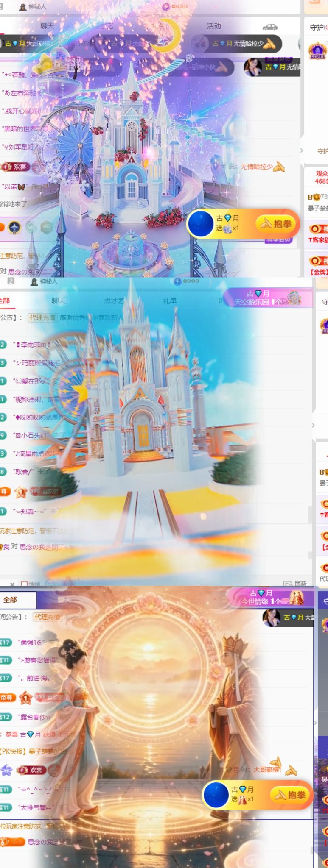This screenshot has height=868, width=328.
Task: Click the gold number-1 medal beside 100 喜欢
Action: (x=21, y=492)
